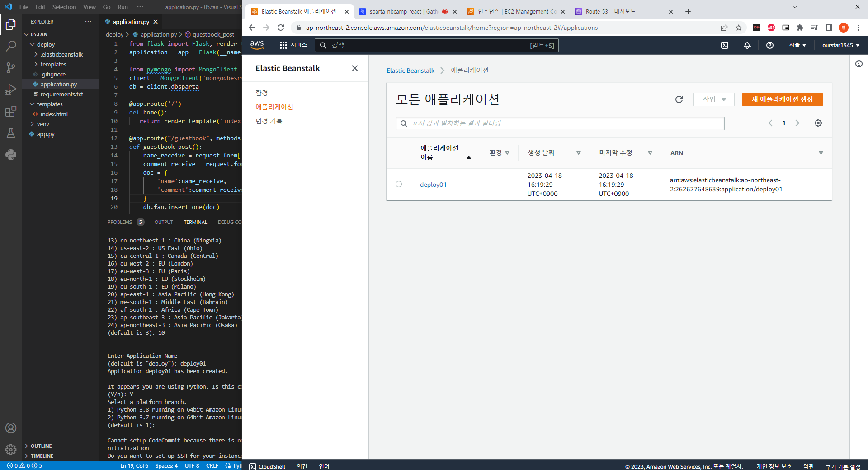Click the AWS logo home icon
The height and width of the screenshot is (470, 868).
pyautogui.click(x=257, y=45)
